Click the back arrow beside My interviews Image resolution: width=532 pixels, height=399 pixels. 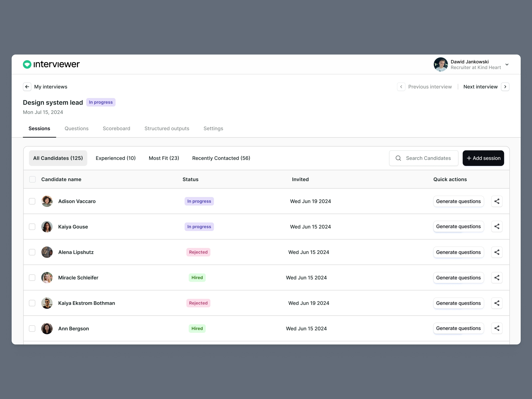[x=27, y=87]
